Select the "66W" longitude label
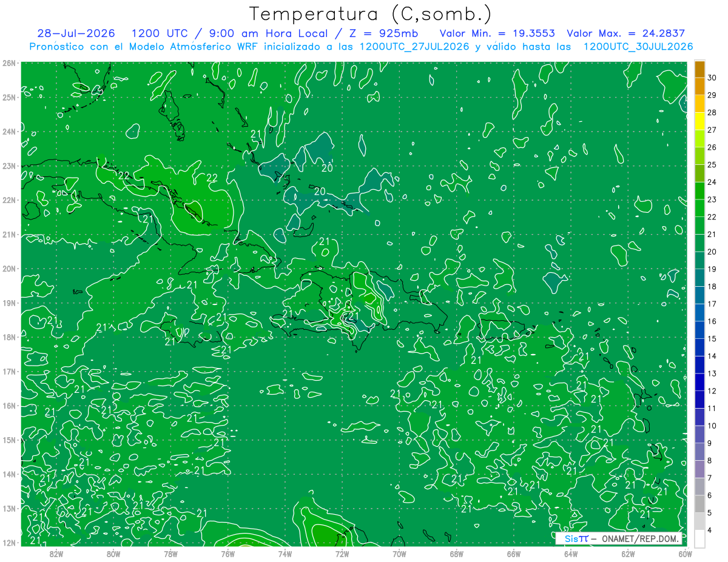Screen dimensions: 728x562 (514, 554)
